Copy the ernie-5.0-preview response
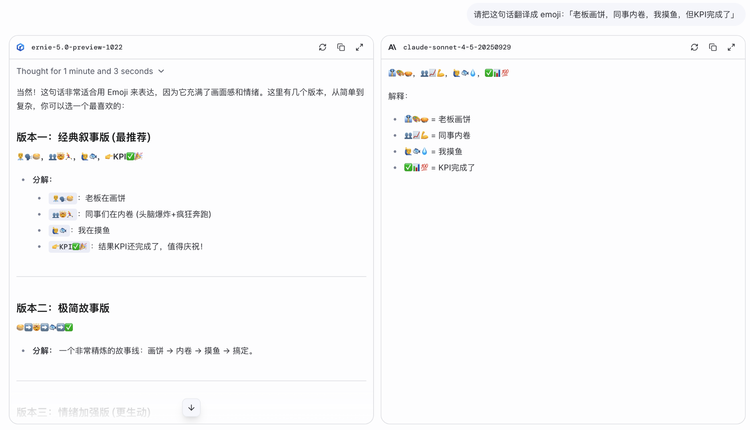The width and height of the screenshot is (750, 430). 341,47
